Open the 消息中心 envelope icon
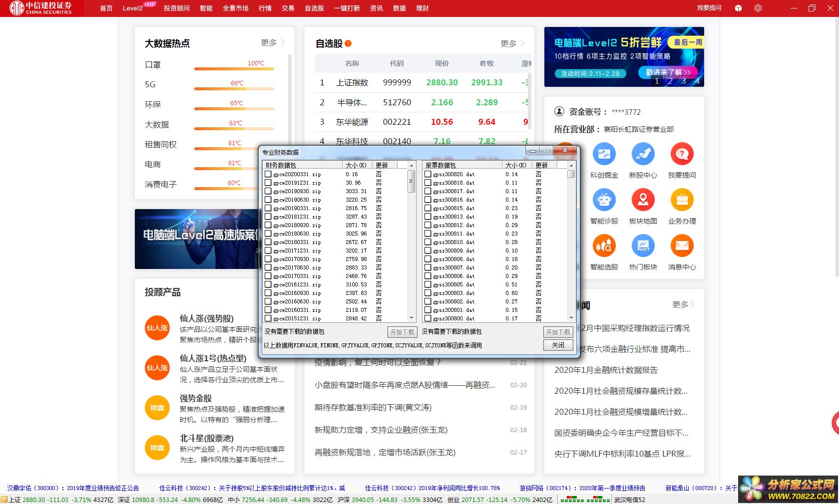Screen dimensions: 839x504 click(x=682, y=246)
